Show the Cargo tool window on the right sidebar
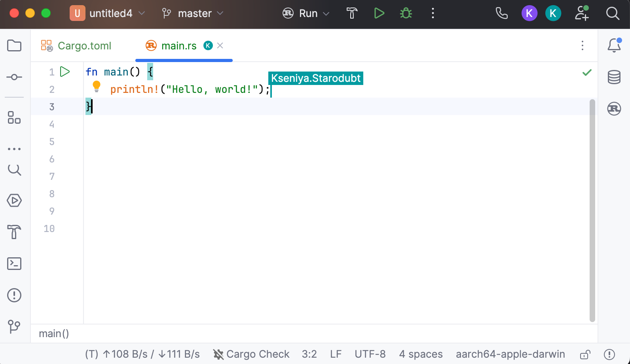The height and width of the screenshot is (364, 630). (x=614, y=109)
